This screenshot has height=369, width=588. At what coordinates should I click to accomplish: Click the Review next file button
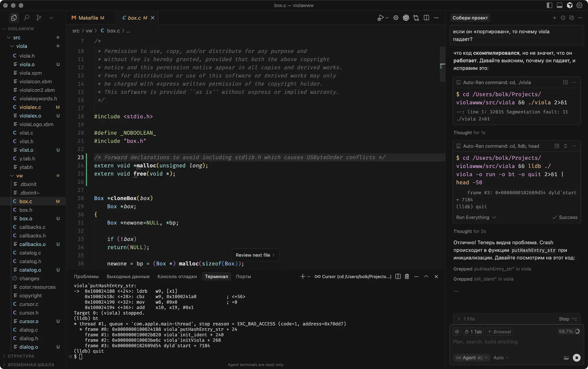255,255
